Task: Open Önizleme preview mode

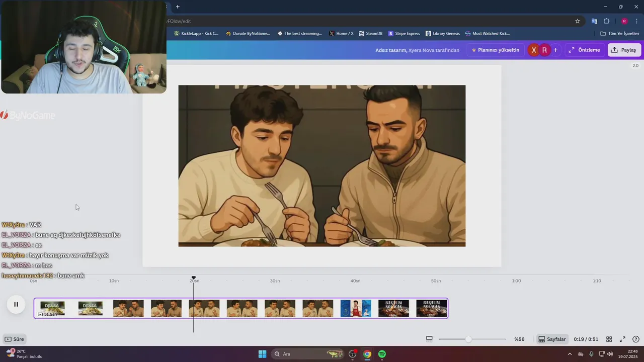Action: coord(584,50)
